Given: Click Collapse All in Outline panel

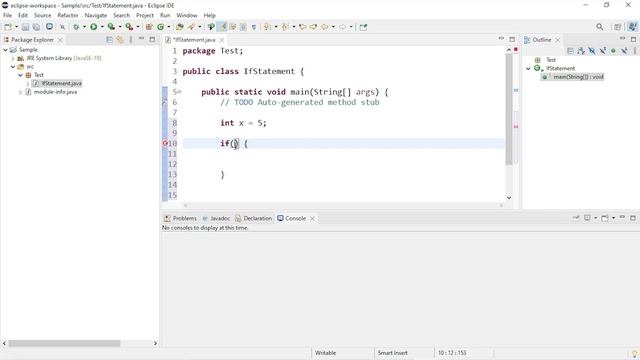Looking at the screenshot, I should (570, 51).
